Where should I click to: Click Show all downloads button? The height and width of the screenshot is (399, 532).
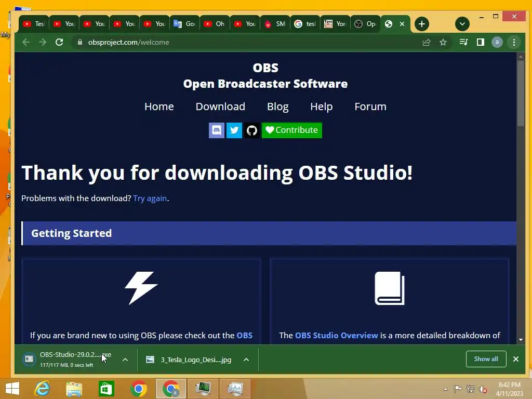(x=486, y=359)
